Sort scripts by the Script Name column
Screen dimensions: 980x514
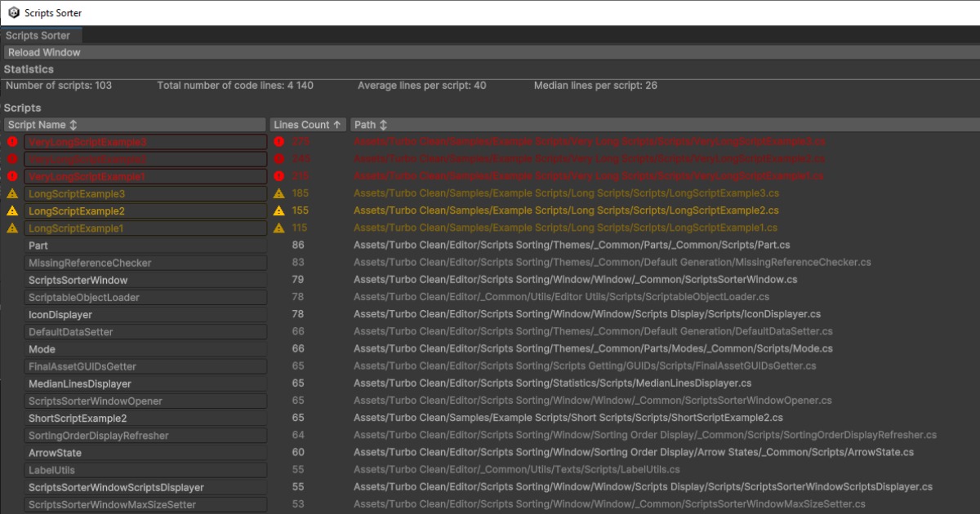tap(135, 125)
